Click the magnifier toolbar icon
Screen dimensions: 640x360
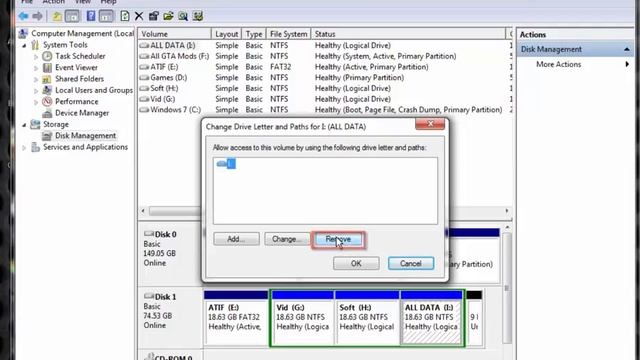[183, 16]
